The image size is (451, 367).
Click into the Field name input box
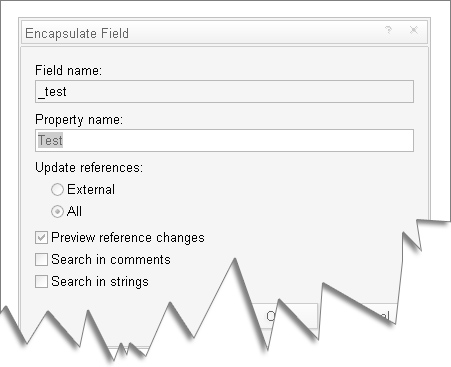tap(224, 91)
